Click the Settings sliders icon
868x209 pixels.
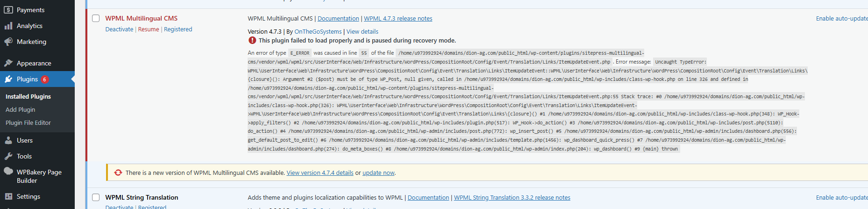coord(8,196)
